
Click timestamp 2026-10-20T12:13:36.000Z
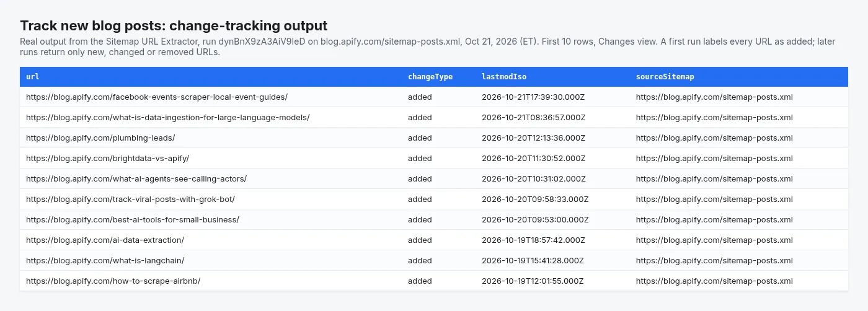pos(533,138)
